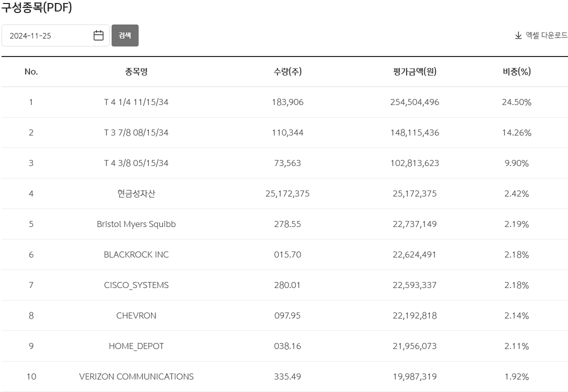Open the calendar date picker icon
Screen dimensions: 568x392
(99, 35)
